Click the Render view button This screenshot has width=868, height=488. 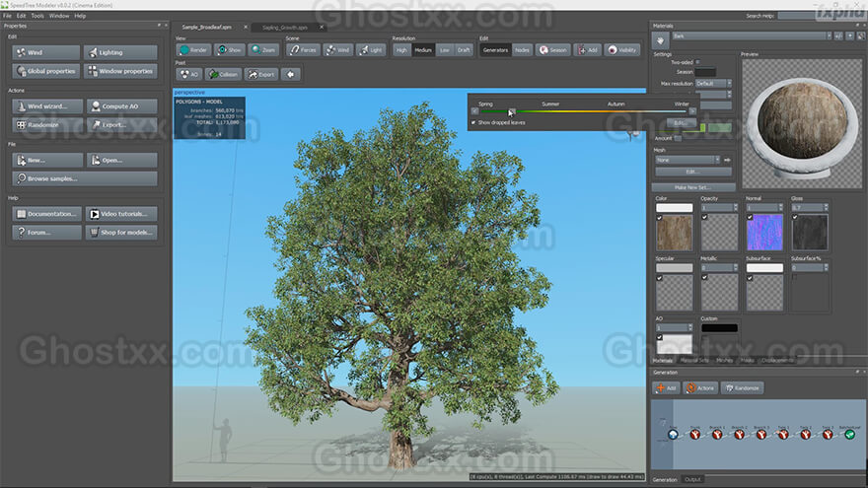[193, 50]
